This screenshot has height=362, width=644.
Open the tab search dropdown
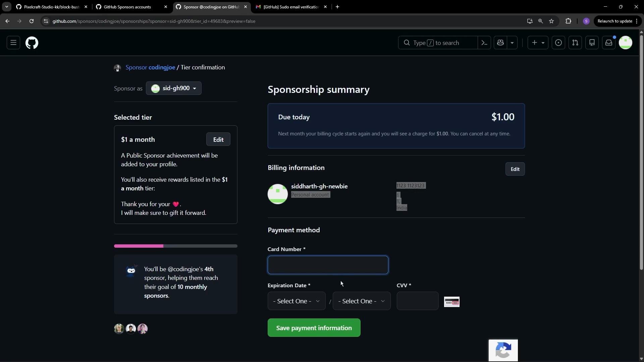6,7
